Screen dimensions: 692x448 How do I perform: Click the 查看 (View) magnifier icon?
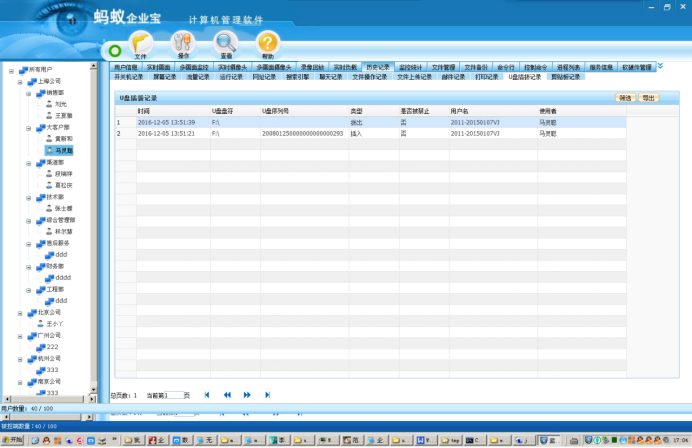226,43
